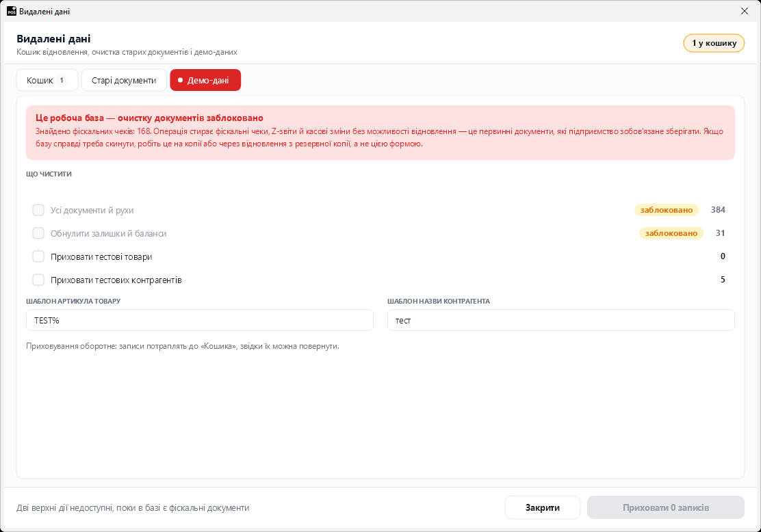This screenshot has height=532, width=761.
Task: Switch to the Старі документи tab
Action: tap(124, 81)
